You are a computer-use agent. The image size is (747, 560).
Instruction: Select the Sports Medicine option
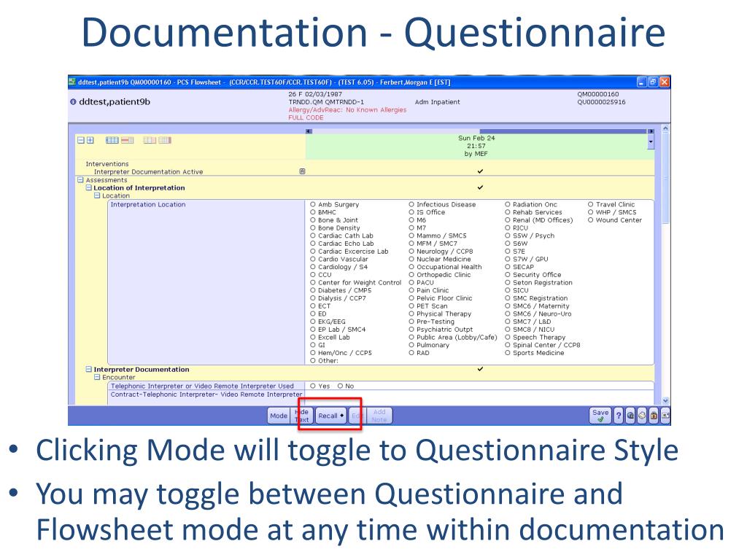508,353
